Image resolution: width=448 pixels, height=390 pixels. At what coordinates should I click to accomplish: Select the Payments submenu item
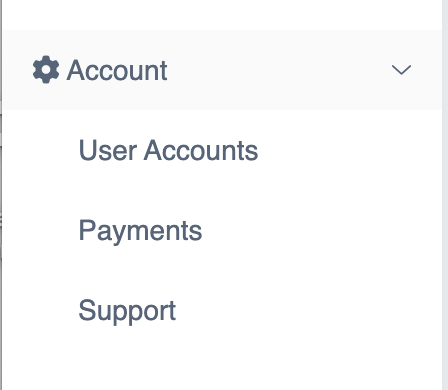[140, 231]
